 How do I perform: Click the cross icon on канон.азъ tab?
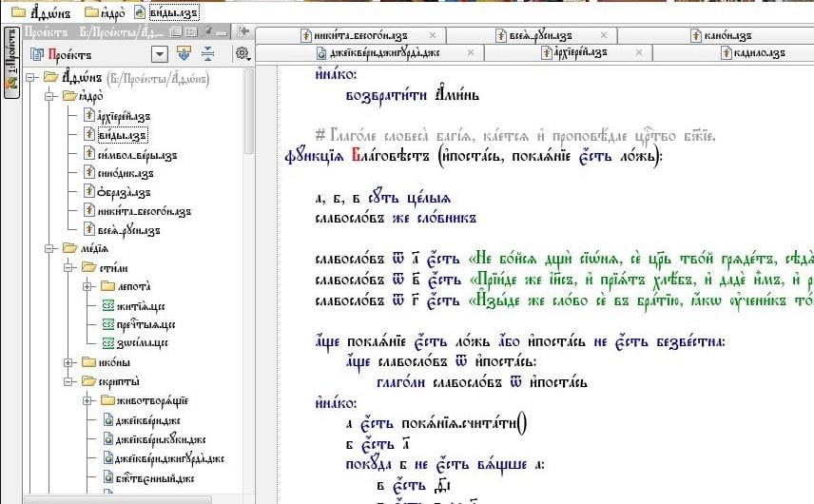click(x=696, y=35)
